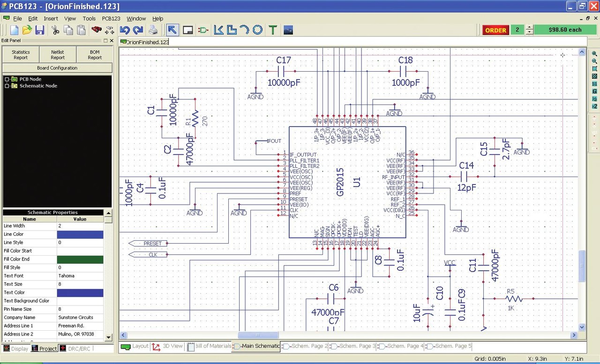Screen dimensions: 600x364
Task: Select the arrow pointer tool
Action: coord(172,30)
